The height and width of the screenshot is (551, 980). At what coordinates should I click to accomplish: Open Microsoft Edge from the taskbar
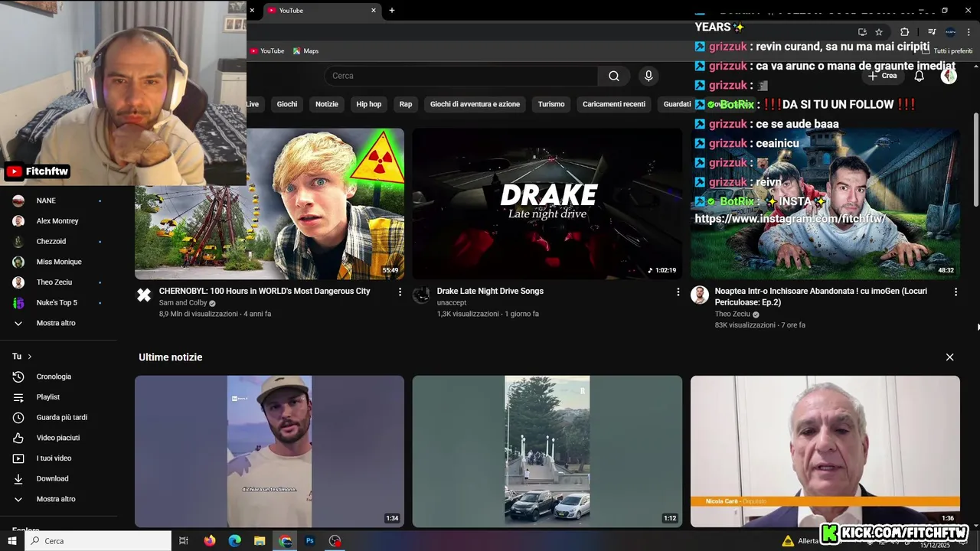[235, 541]
